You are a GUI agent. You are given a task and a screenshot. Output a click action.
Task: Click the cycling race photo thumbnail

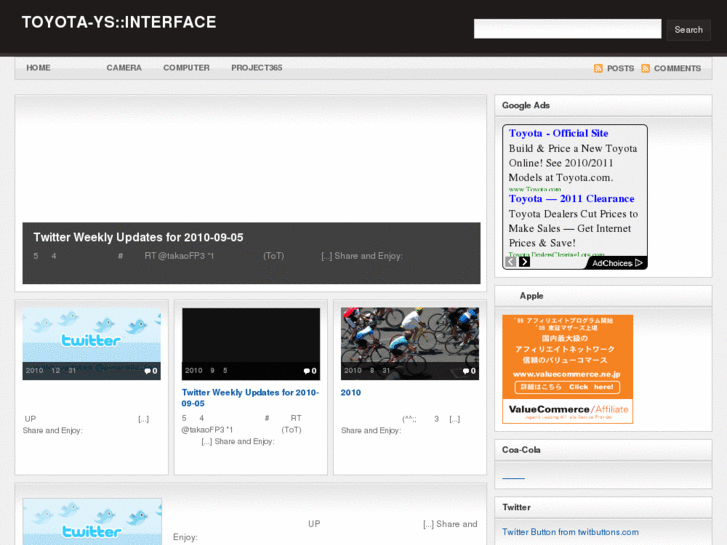click(409, 343)
